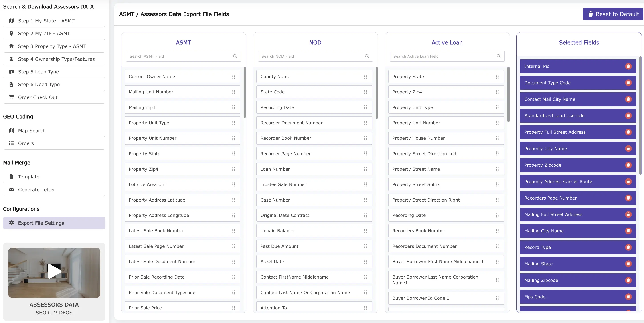Grab the drag handle on Property State in Active Loan

[x=497, y=77]
